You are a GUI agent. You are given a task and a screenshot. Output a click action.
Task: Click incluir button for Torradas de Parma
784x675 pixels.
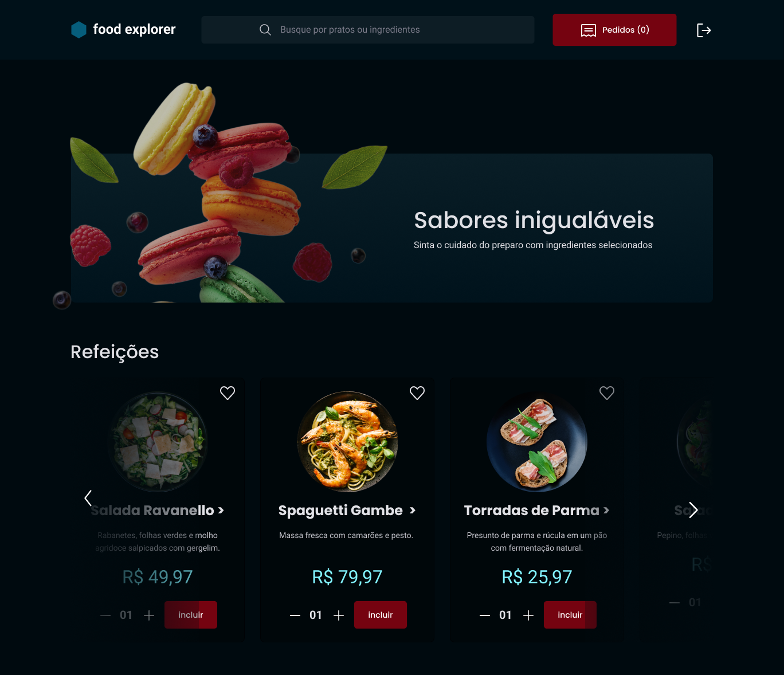tap(570, 615)
